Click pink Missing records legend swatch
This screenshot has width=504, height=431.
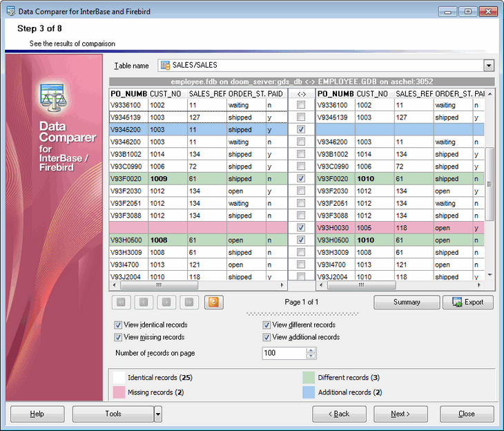click(119, 392)
